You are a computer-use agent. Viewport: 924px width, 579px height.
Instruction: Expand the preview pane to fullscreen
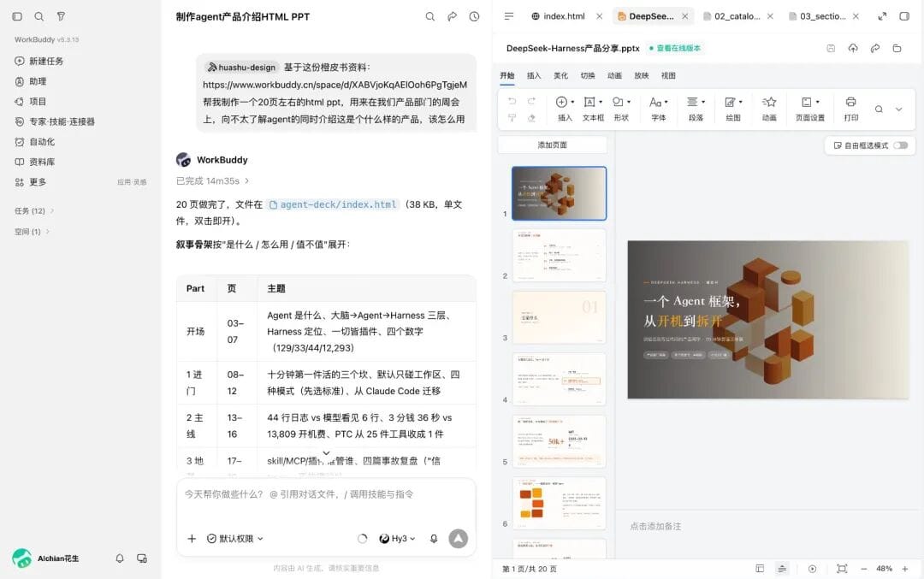coord(882,16)
